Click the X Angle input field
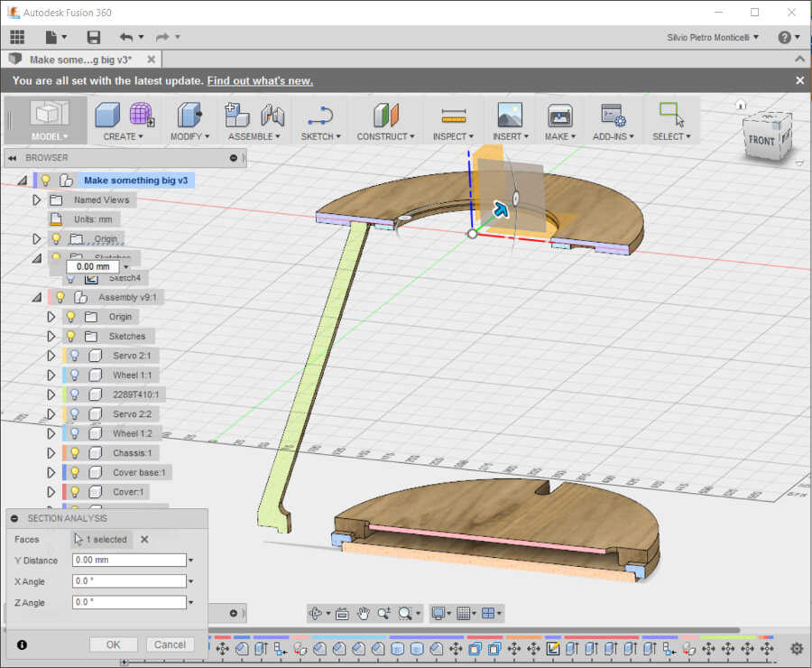 [129, 581]
